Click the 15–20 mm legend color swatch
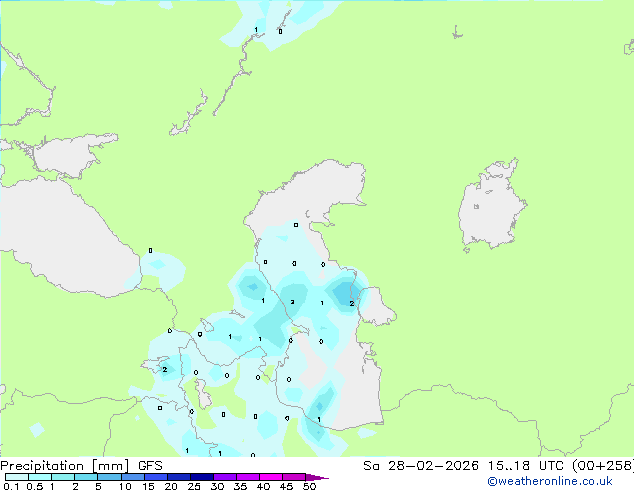The width and height of the screenshot is (634, 490). [156, 477]
